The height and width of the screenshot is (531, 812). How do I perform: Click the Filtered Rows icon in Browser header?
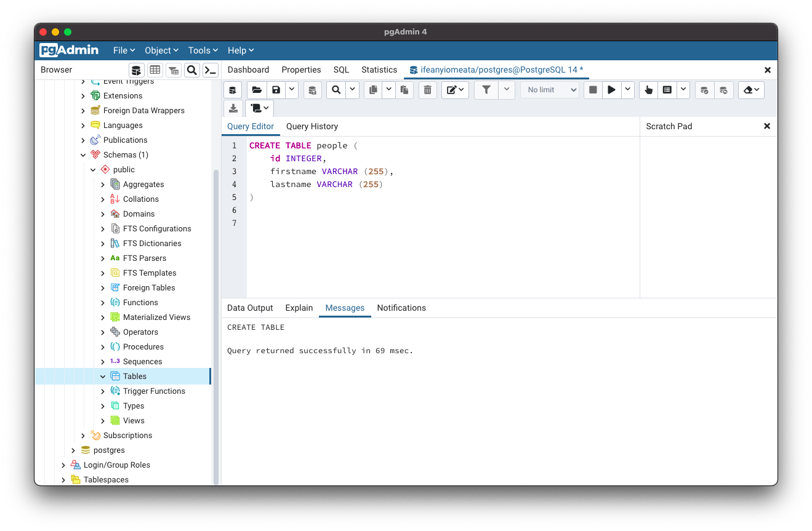[x=174, y=70]
